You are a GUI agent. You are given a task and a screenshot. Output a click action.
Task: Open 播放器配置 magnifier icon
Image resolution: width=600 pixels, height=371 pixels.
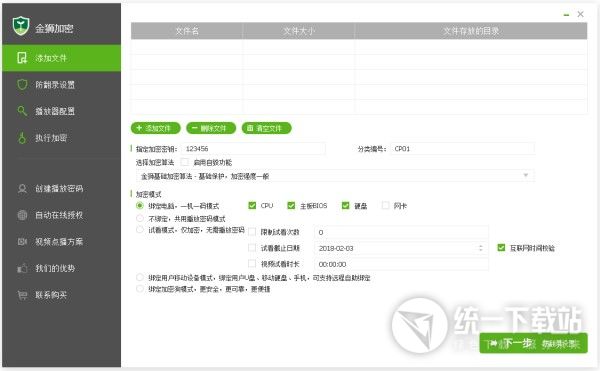pos(22,111)
